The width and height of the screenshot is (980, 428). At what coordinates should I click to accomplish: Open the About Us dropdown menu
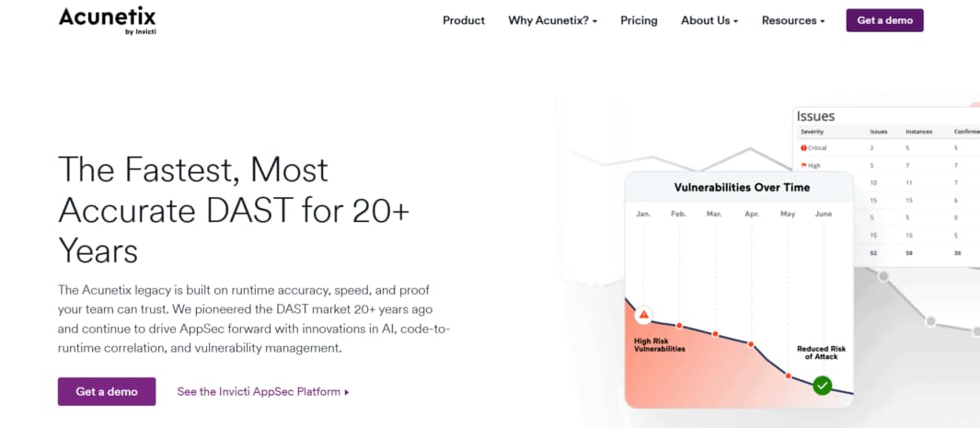pyautogui.click(x=709, y=20)
